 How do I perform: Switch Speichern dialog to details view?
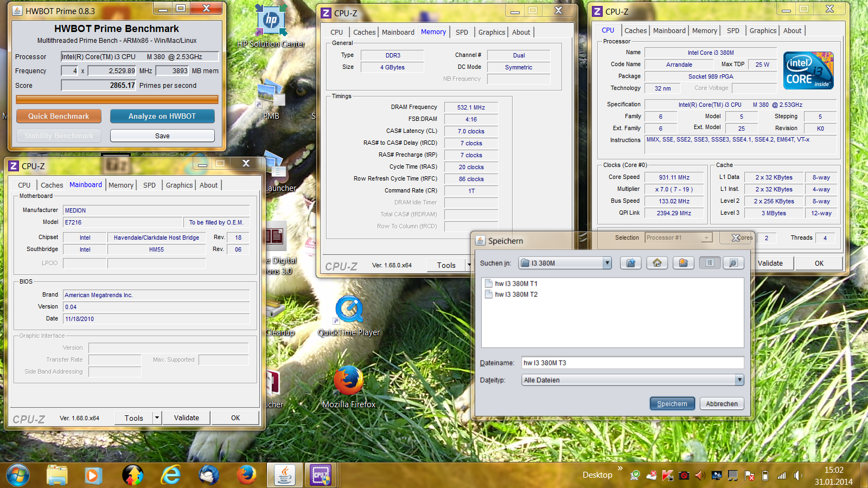coord(733,263)
